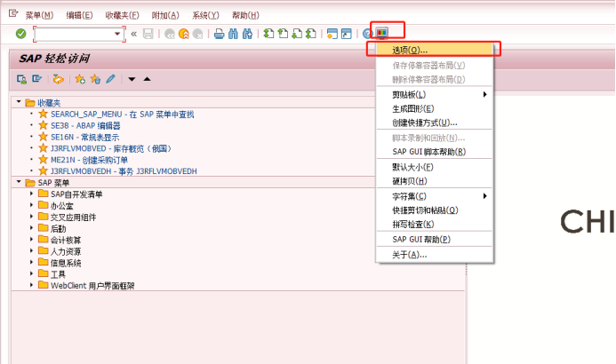Click the green Enter checkmark icon
The width and height of the screenshot is (616, 364).
tap(20, 34)
